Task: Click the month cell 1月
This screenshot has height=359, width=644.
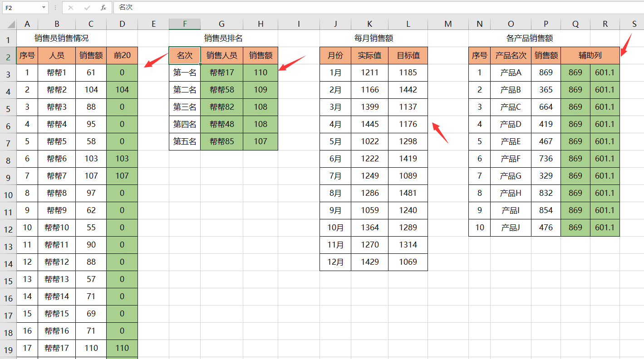Action: tap(335, 73)
